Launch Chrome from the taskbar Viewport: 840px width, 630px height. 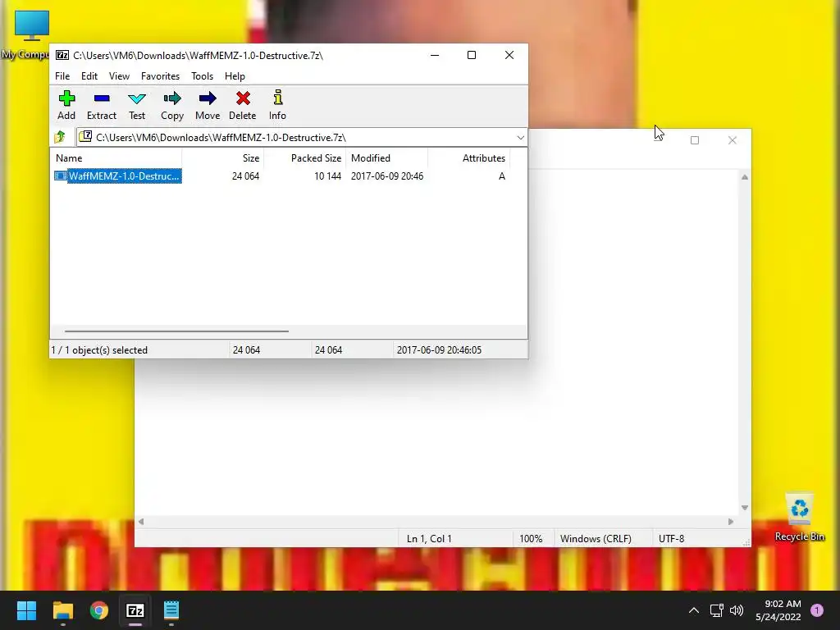pyautogui.click(x=99, y=610)
